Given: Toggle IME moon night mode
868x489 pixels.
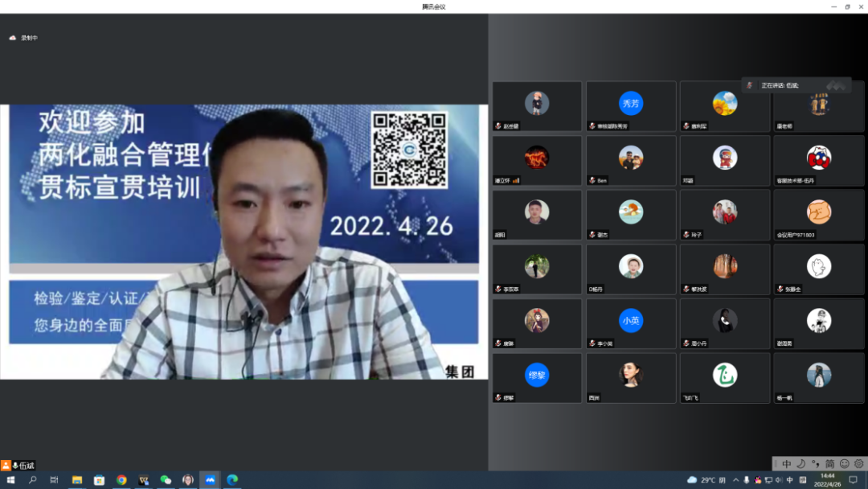Looking at the screenshot, I should point(800,464).
